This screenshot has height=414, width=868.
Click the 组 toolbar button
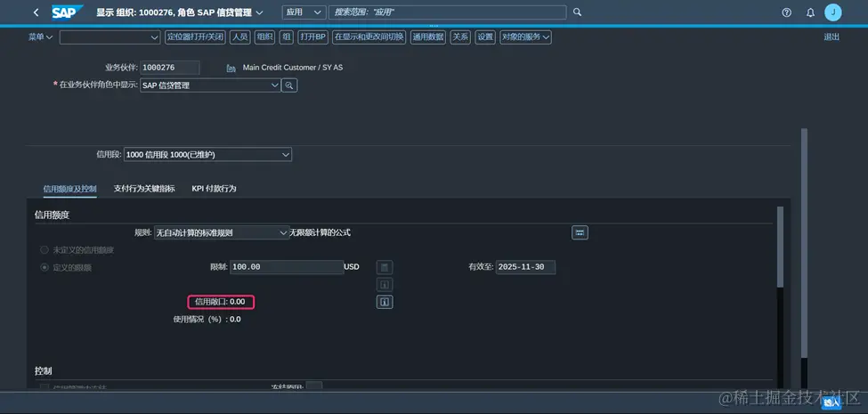tap(286, 37)
